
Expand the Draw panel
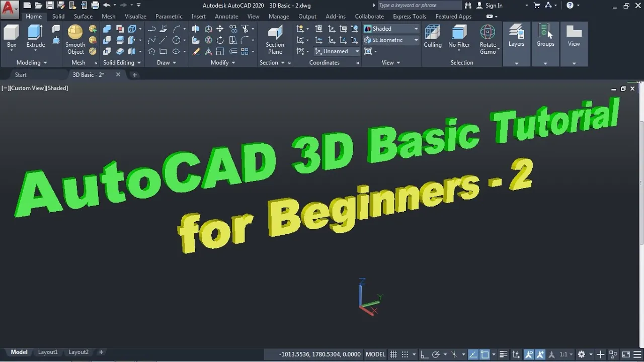167,62
